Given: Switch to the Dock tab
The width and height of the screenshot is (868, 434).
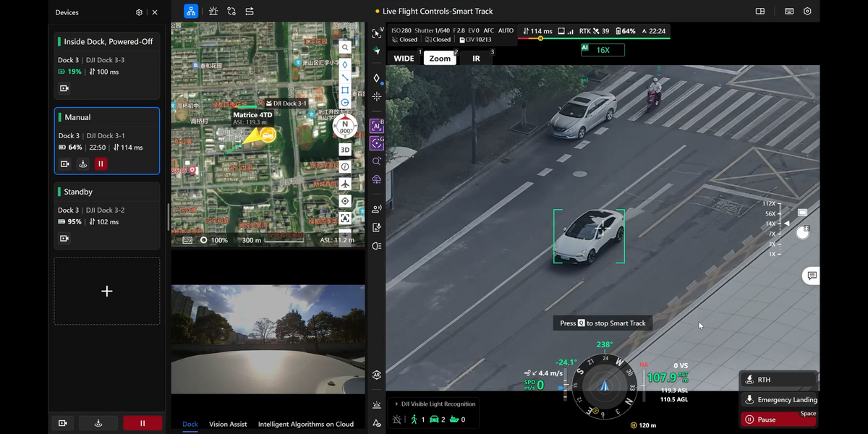Looking at the screenshot, I should pyautogui.click(x=190, y=424).
